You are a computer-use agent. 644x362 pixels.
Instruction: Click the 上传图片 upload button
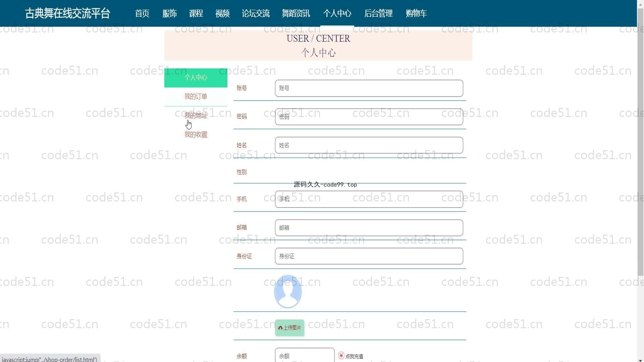click(290, 328)
